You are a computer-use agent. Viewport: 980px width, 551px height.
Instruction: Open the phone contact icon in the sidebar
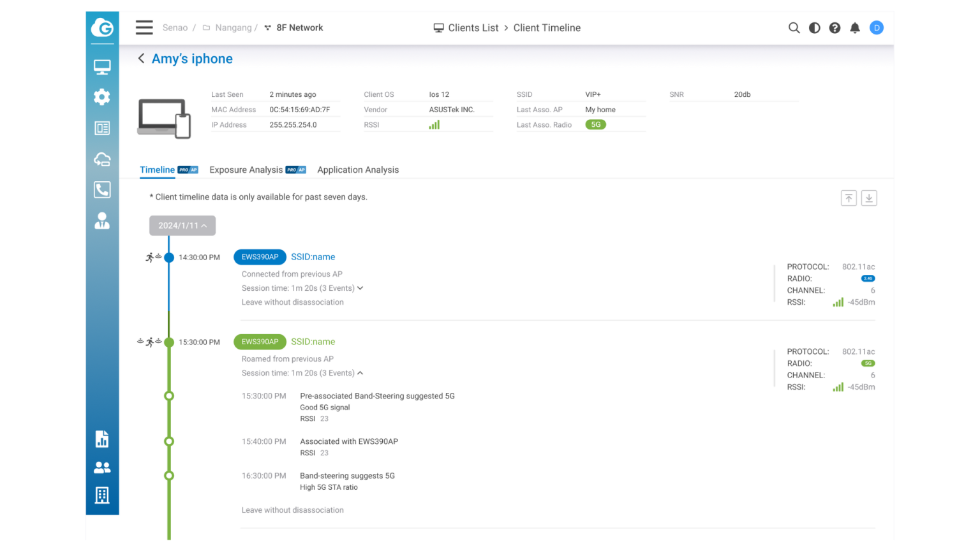tap(102, 189)
